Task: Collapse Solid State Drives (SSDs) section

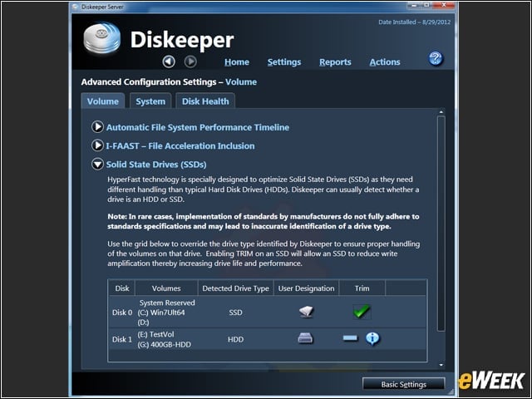Action: [x=97, y=165]
